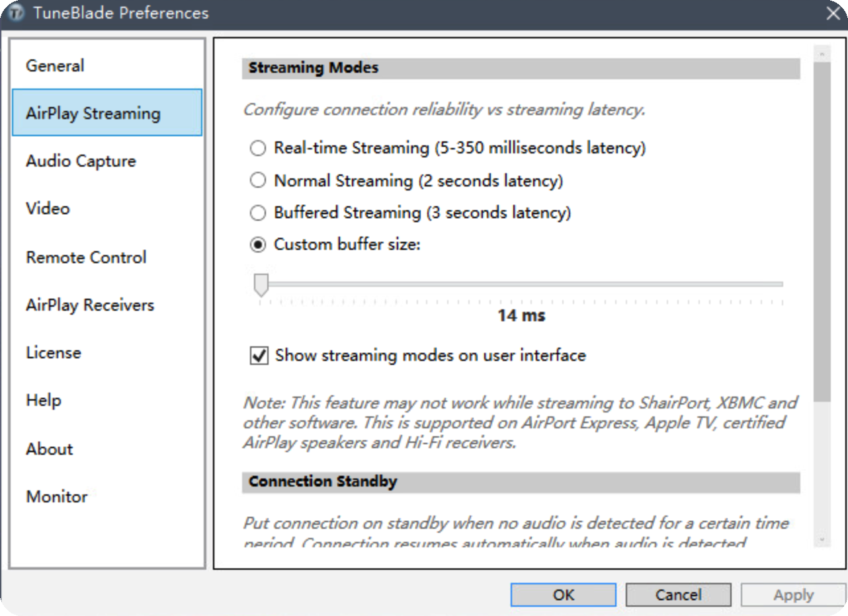Switch to Audio Capture settings
Viewport: 848px width, 616px height.
pyautogui.click(x=81, y=161)
